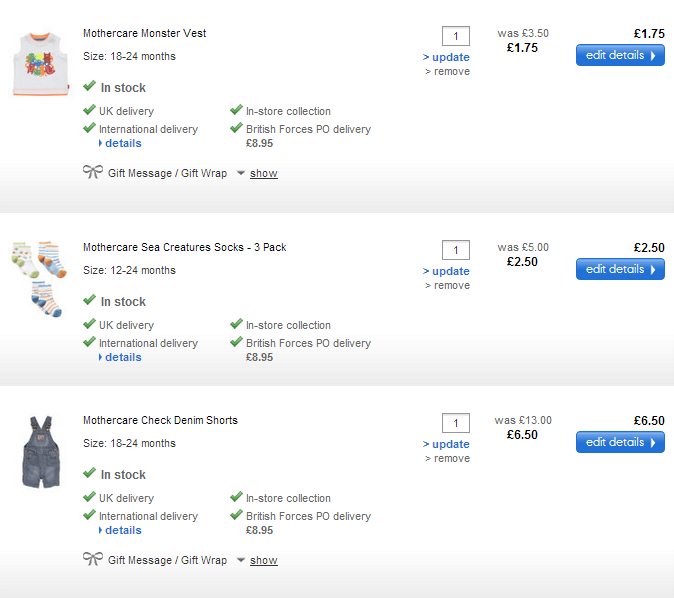Click quantity field for Monster Vest
Image resolution: width=674 pixels, height=598 pixels.
pos(455,37)
